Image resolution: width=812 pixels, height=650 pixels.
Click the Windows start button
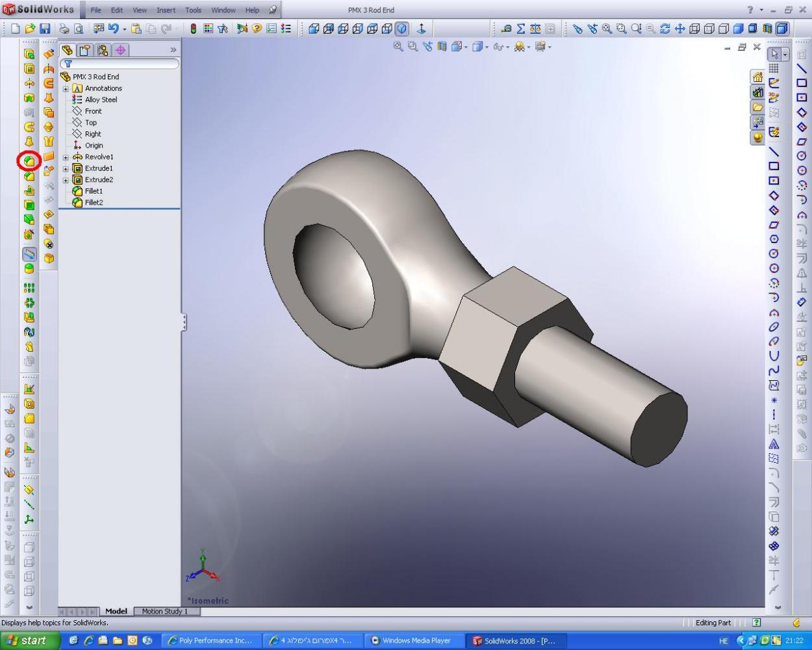pos(27,640)
